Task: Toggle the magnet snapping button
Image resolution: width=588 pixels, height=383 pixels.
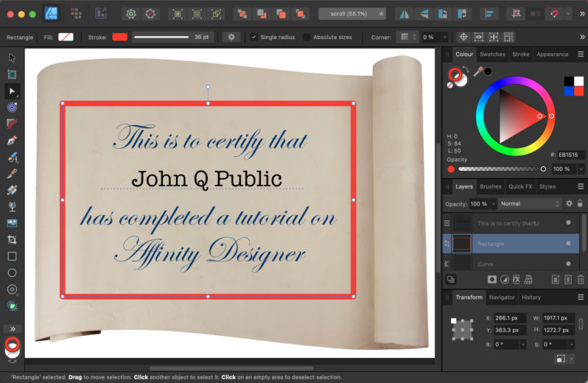Action: tap(555, 14)
